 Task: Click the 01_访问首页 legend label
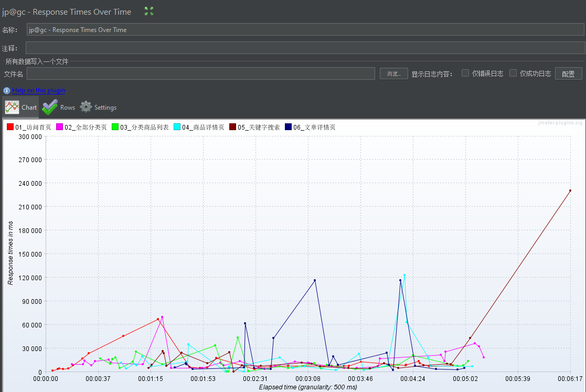[33, 127]
